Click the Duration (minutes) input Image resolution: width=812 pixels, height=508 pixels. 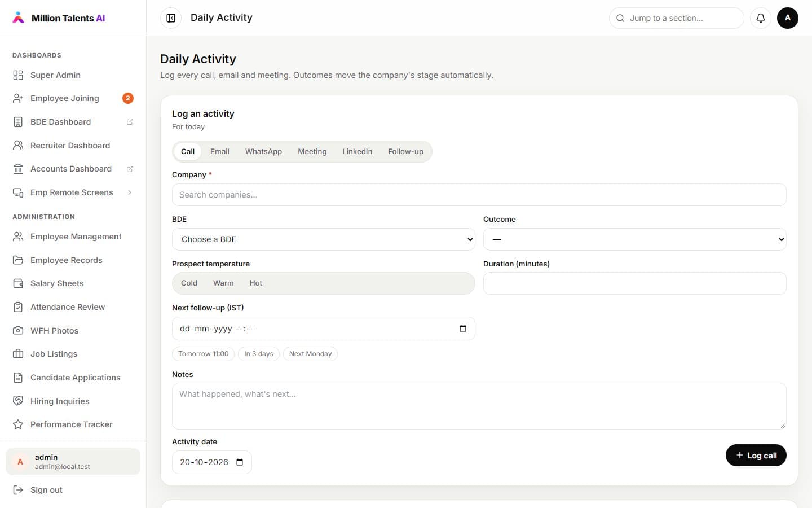click(635, 283)
